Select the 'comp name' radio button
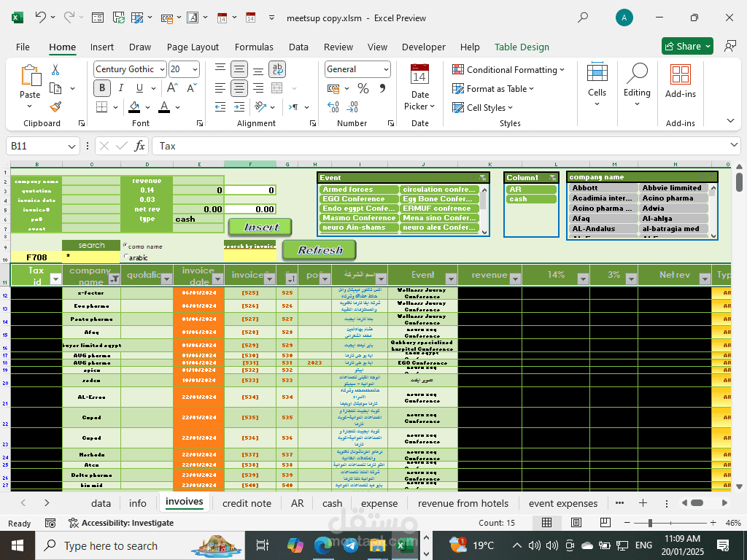This screenshot has height=560, width=747. pyautogui.click(x=125, y=246)
